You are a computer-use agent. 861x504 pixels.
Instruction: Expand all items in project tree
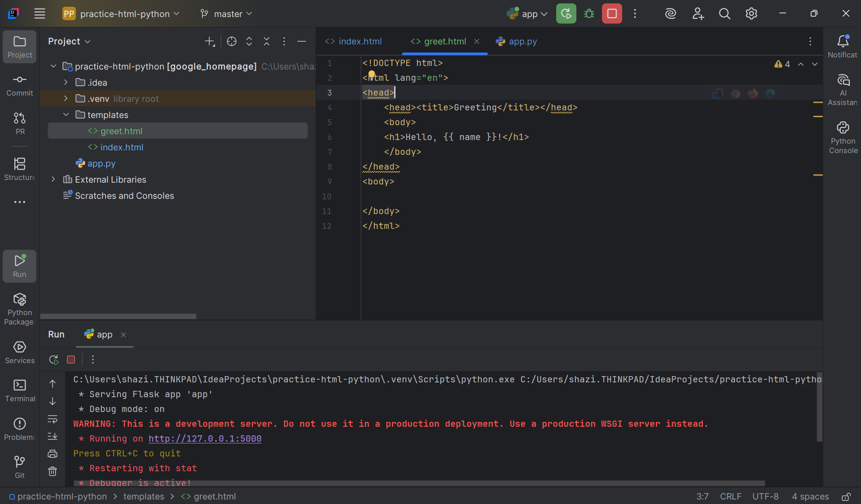pos(249,41)
